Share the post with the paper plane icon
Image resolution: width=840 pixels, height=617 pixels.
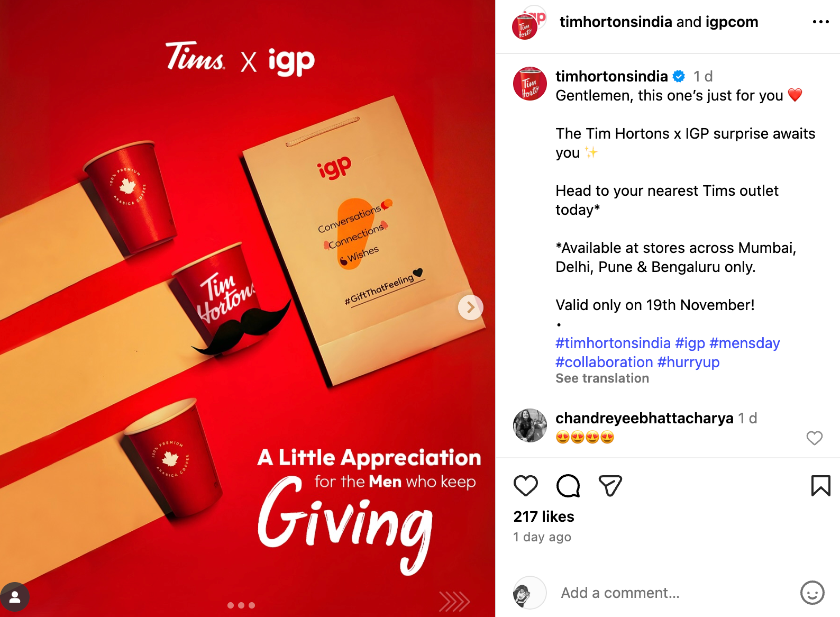(x=610, y=486)
